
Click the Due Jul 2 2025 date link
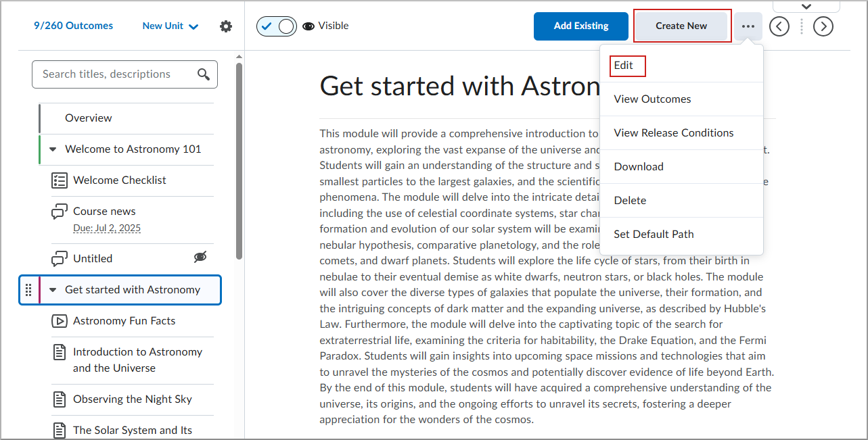point(106,228)
